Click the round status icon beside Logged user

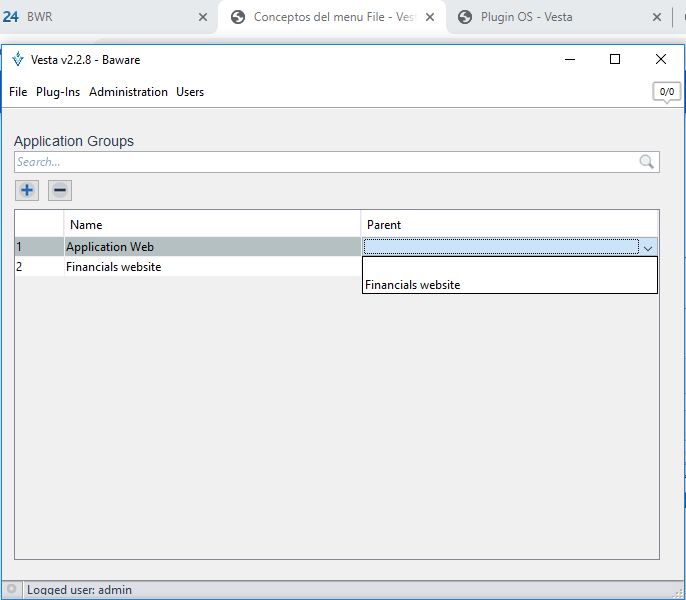pos(12,590)
